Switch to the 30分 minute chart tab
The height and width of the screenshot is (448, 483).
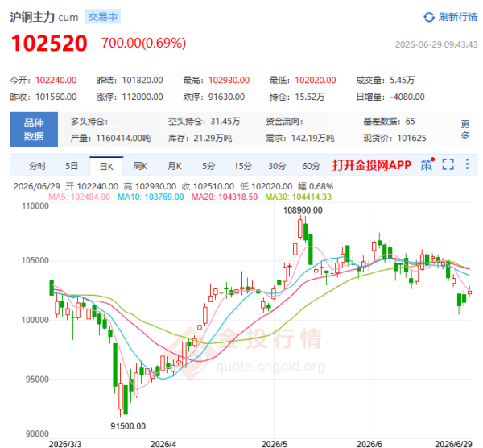click(x=277, y=166)
